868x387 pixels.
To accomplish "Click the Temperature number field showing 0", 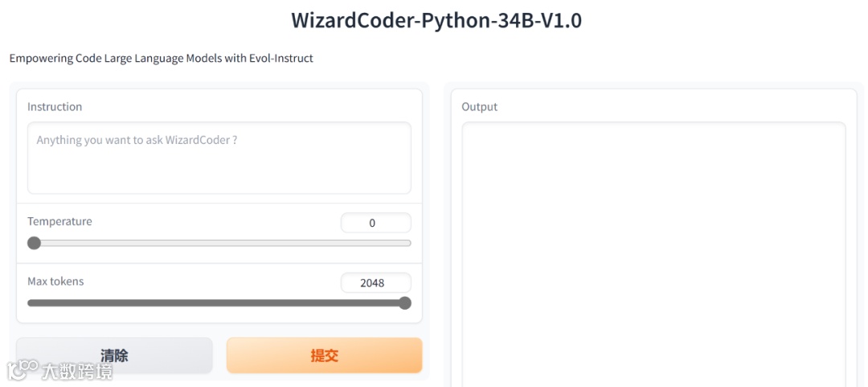I will [376, 223].
